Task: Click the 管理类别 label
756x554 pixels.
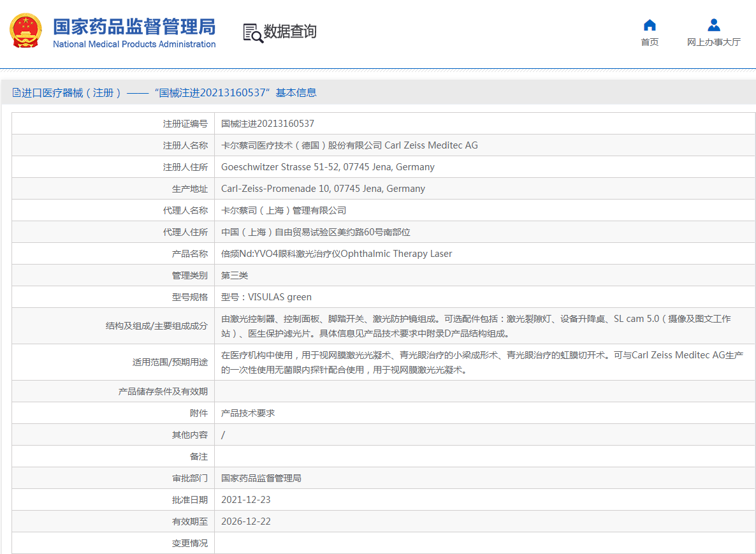Action: (189, 276)
